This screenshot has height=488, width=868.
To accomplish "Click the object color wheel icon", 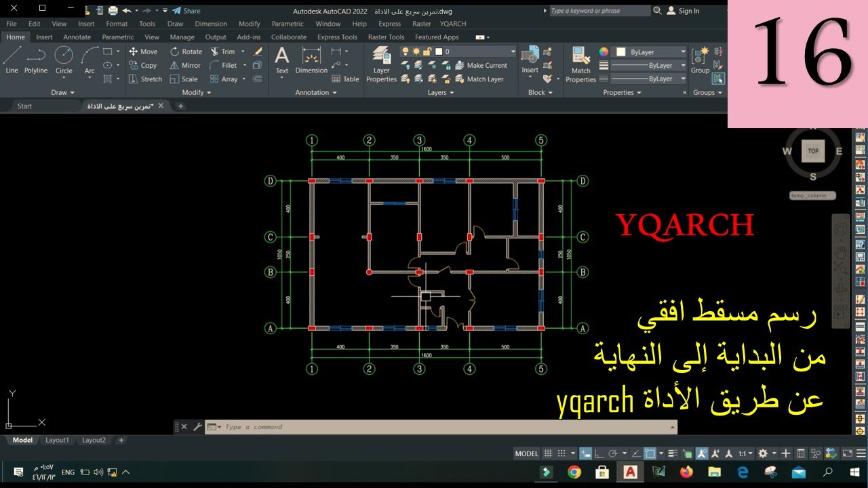I will point(604,52).
